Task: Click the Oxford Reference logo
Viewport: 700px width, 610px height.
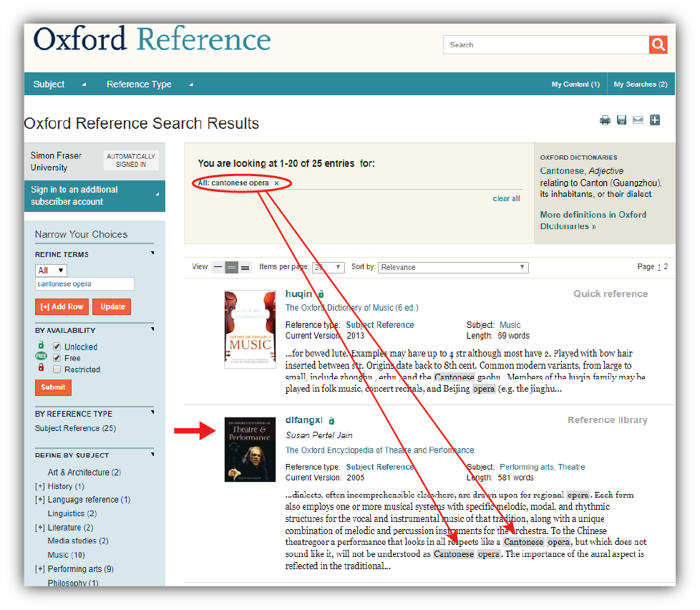Action: point(152,39)
